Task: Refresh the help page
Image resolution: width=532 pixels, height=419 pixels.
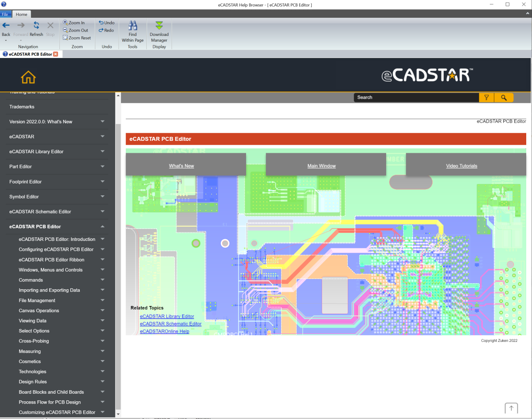Action: pos(36,29)
